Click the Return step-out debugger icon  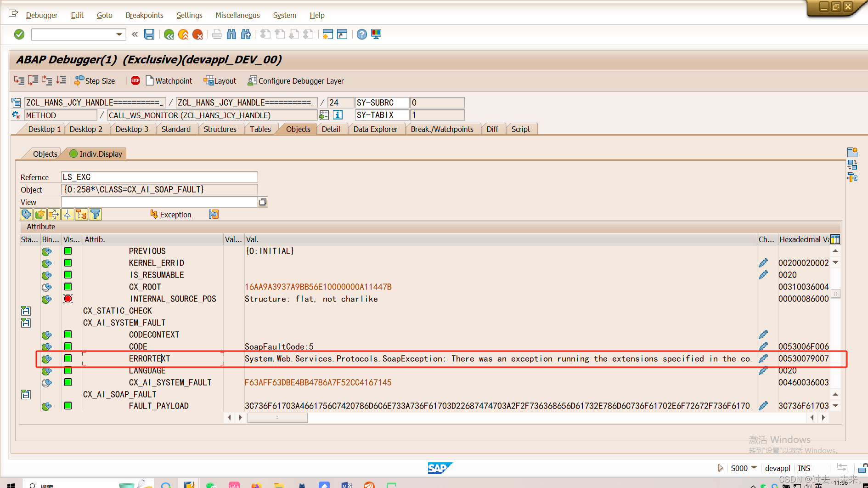pos(47,80)
